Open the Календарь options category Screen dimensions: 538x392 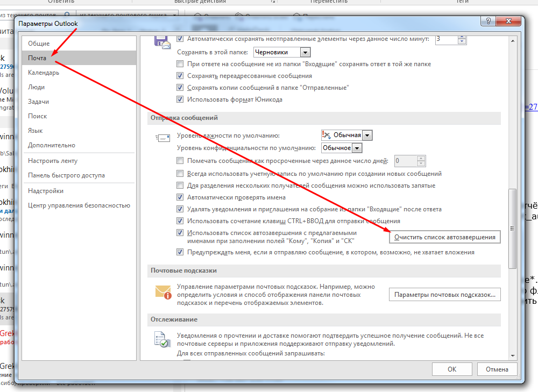click(79, 73)
